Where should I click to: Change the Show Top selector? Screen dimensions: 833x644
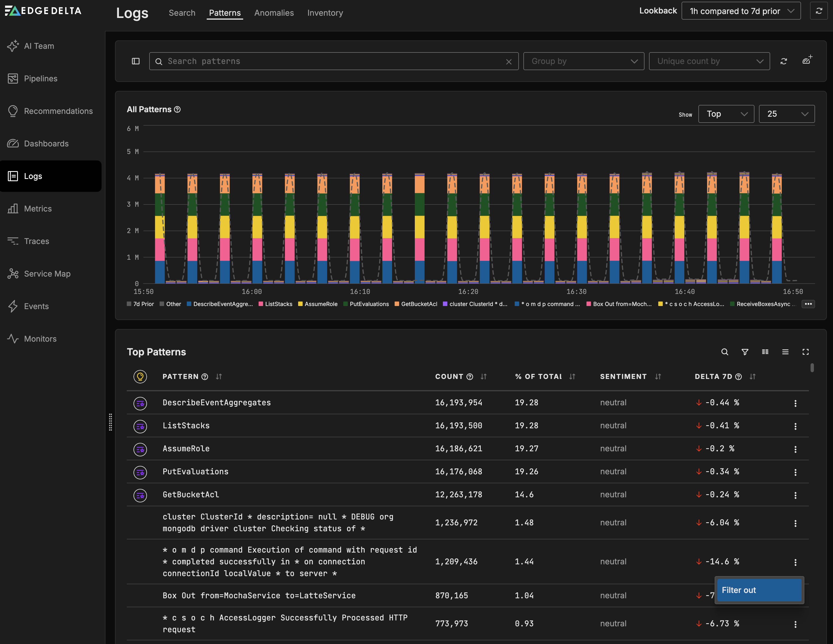[726, 114]
